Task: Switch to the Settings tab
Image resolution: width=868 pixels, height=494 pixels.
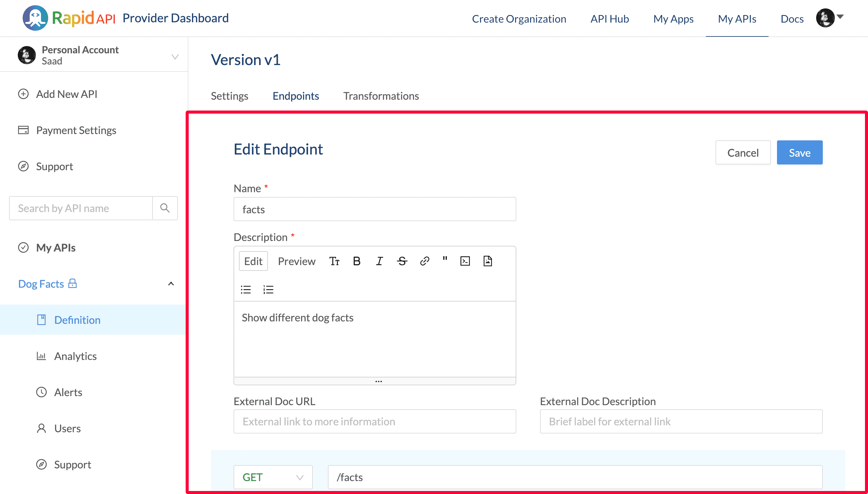Action: (230, 95)
